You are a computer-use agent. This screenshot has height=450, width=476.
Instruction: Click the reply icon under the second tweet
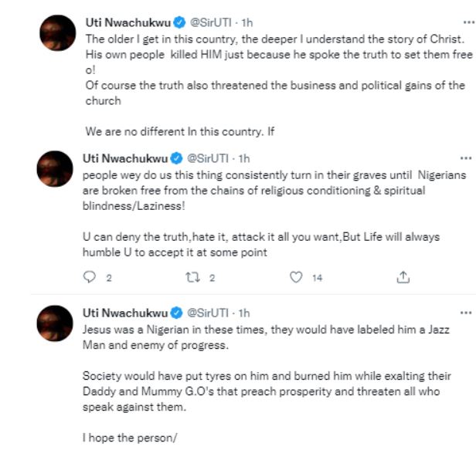(x=89, y=278)
